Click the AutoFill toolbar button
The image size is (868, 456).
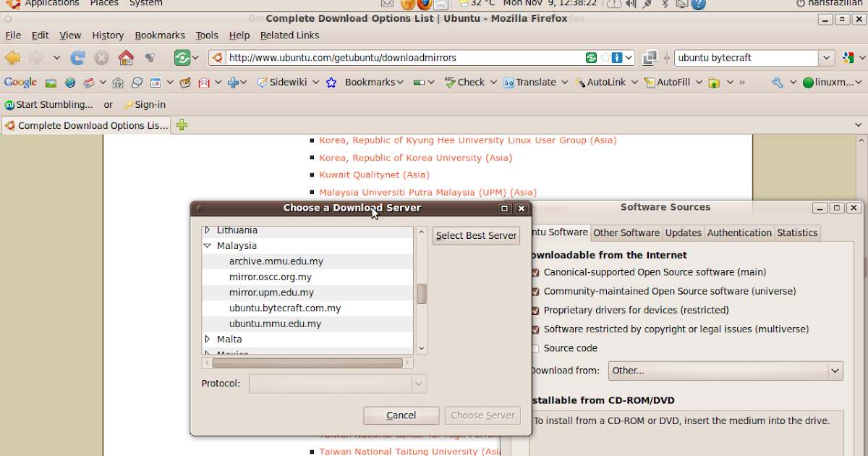tap(667, 83)
